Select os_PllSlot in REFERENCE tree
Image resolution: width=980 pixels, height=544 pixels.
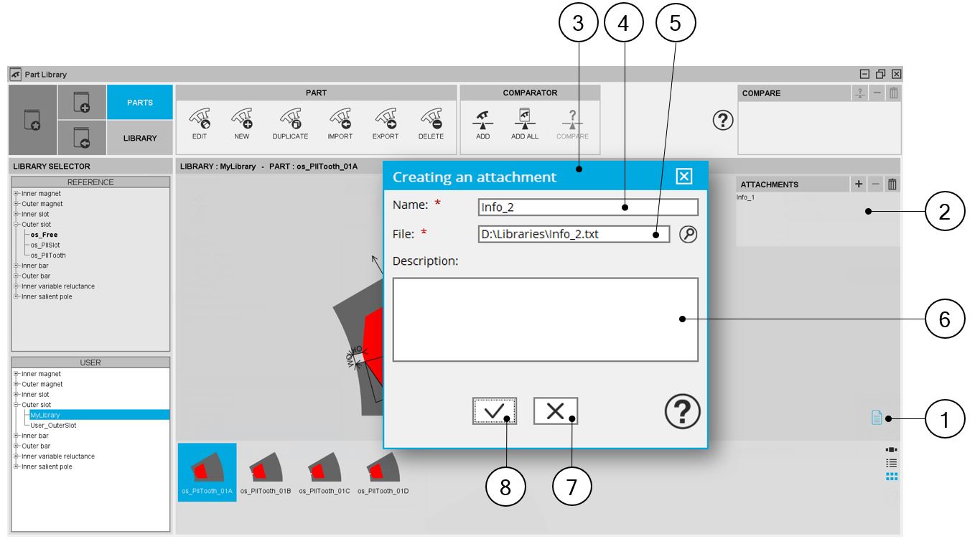[x=45, y=245]
